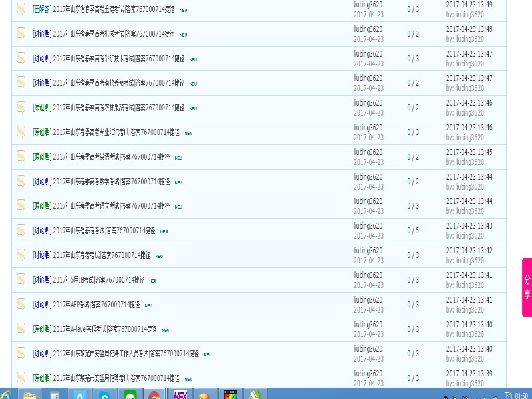This screenshot has height=399, width=532.
Task: Click thread icon beside the 2017年AFP考试 post
Action: tap(21, 304)
